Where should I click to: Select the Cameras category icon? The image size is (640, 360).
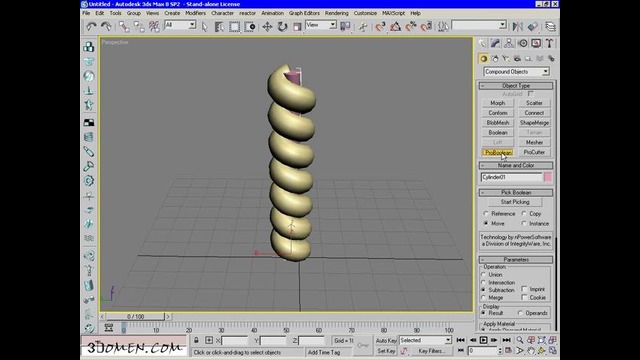pos(517,59)
